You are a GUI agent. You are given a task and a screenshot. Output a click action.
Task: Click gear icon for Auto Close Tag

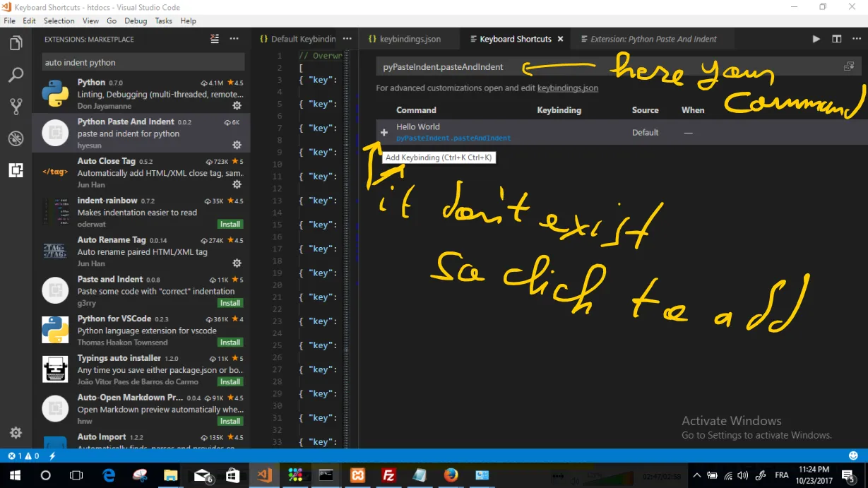point(237,184)
